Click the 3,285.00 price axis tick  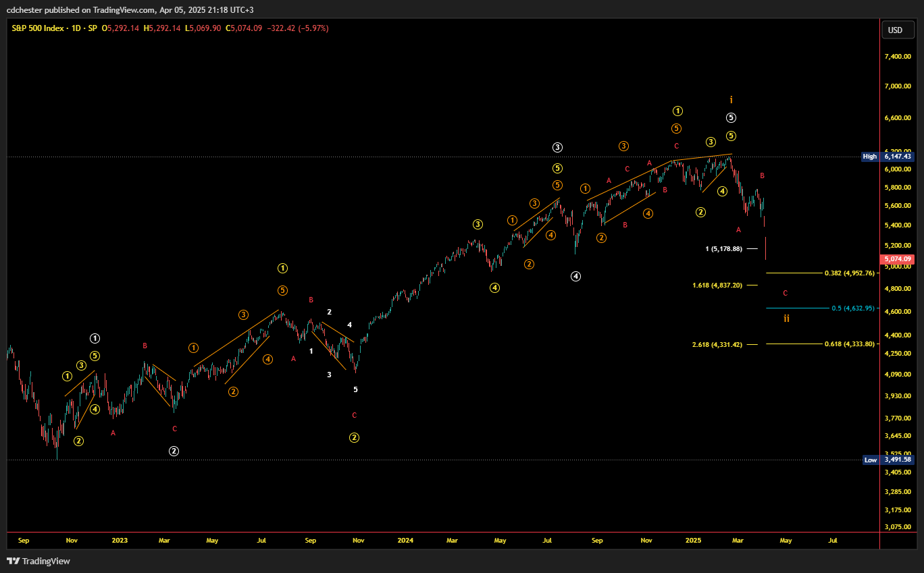click(x=897, y=491)
